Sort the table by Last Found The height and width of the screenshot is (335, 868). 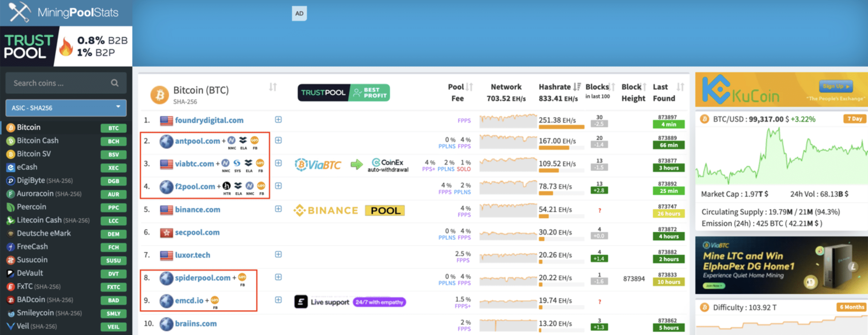680,87
